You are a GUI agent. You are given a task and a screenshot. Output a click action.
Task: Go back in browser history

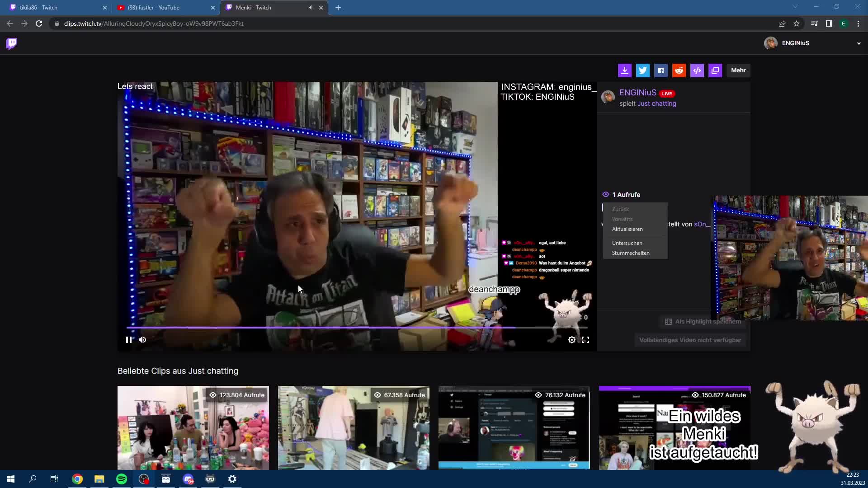[10, 23]
